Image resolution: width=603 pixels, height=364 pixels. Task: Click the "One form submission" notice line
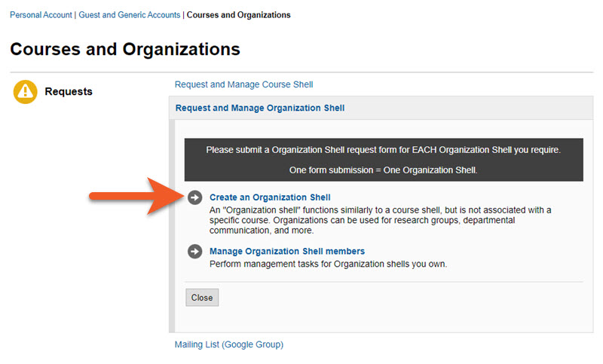383,169
